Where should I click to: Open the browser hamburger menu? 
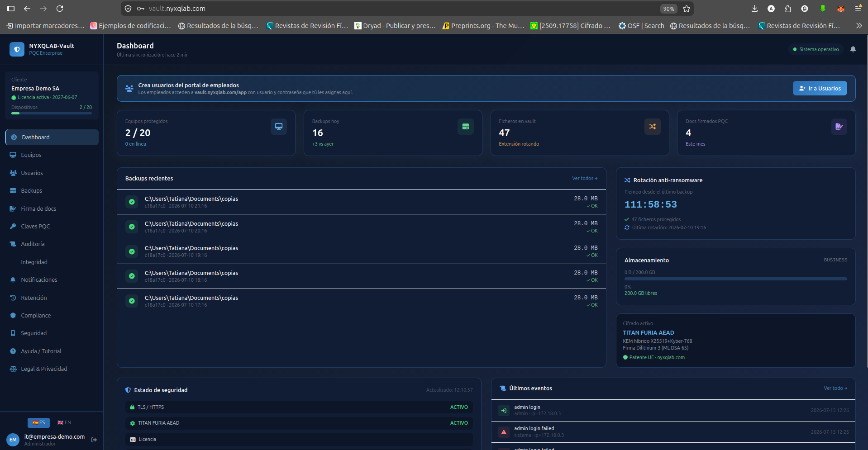point(858,9)
